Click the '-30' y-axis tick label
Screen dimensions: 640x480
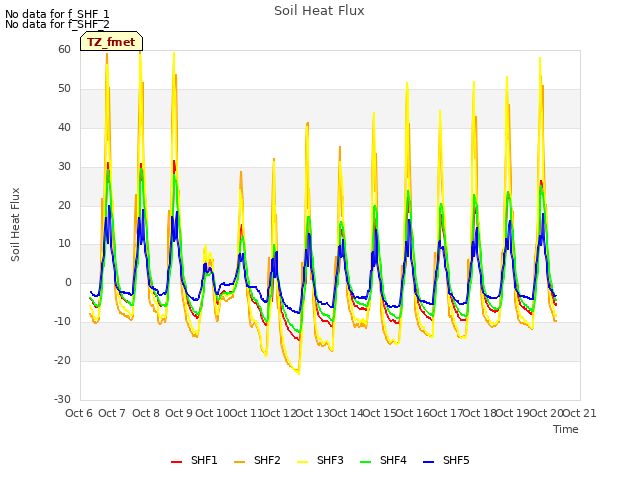point(63,399)
